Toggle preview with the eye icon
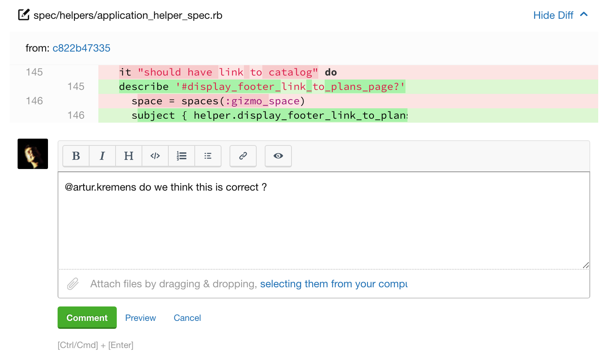Screen dimensions: 607x364 pyautogui.click(x=278, y=156)
